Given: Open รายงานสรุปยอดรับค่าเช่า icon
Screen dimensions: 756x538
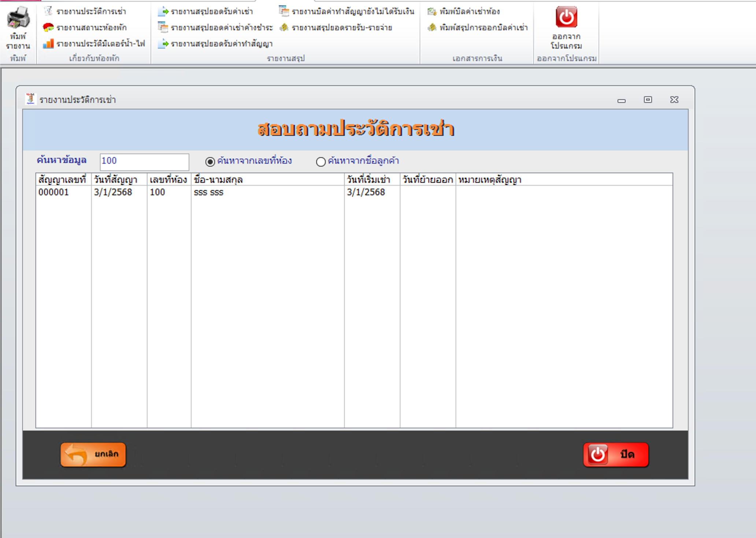Looking at the screenshot, I should click(x=163, y=11).
